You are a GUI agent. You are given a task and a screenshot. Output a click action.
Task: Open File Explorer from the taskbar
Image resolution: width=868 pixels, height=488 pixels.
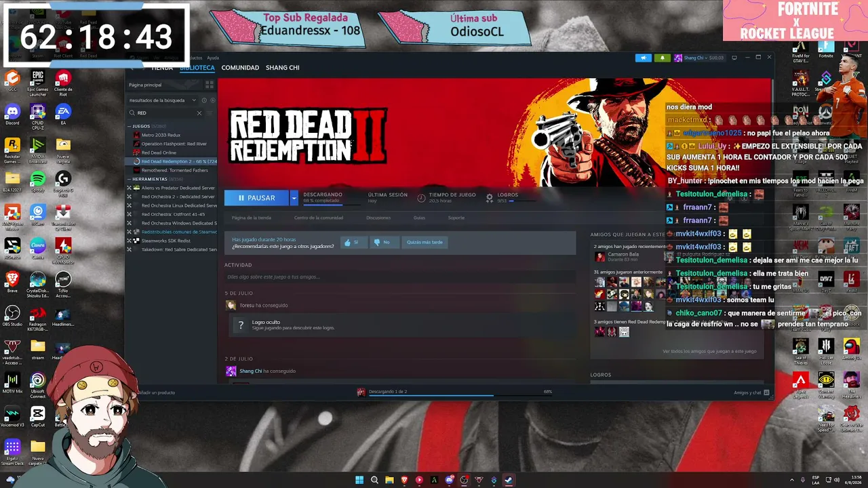[x=389, y=481]
